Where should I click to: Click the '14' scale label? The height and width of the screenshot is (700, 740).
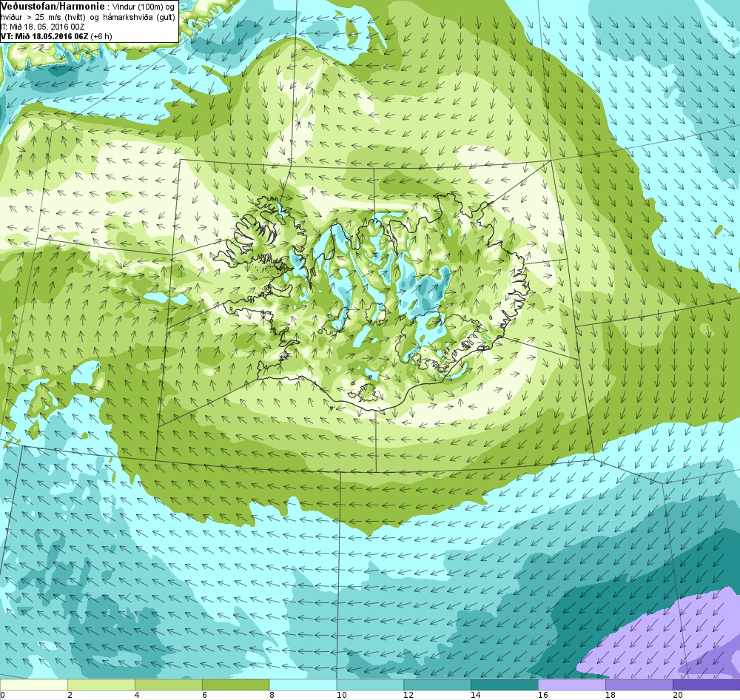coord(476,695)
